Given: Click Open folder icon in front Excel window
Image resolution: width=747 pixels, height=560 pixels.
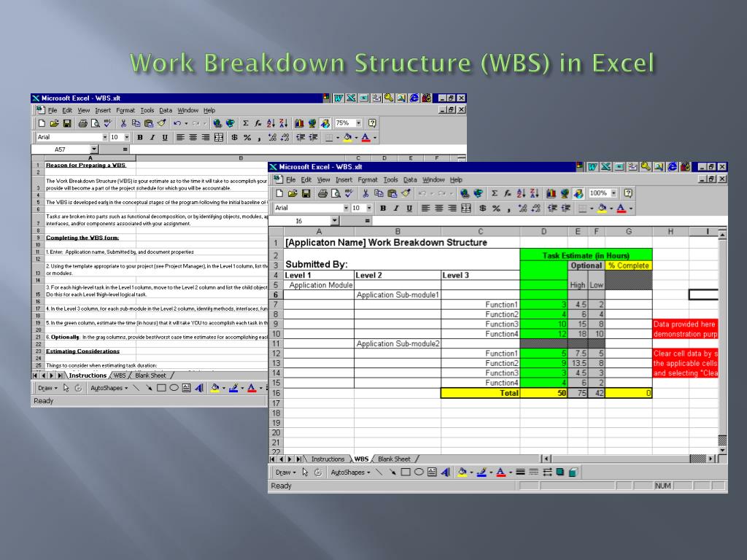Looking at the screenshot, I should [x=293, y=193].
